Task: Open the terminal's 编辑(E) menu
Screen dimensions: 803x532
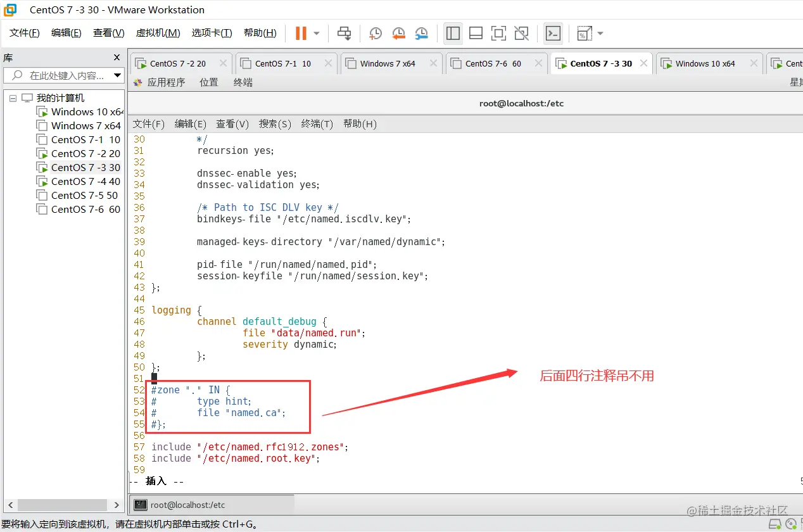Action: click(x=191, y=124)
